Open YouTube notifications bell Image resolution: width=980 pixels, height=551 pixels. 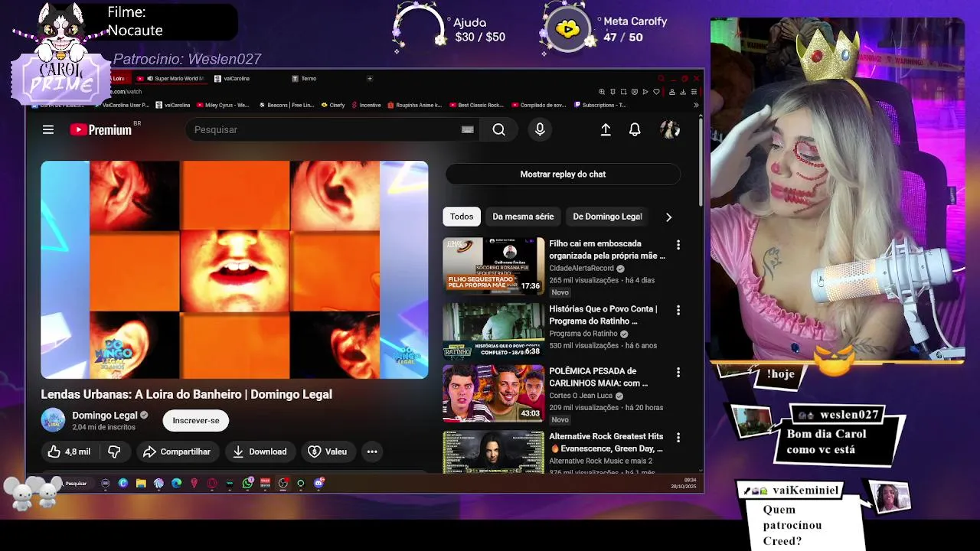click(635, 130)
